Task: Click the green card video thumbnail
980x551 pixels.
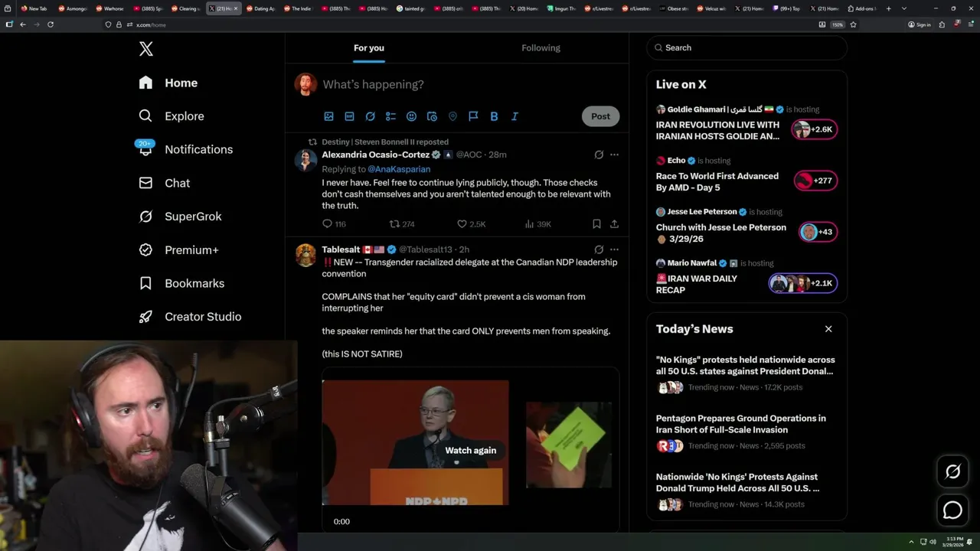Action: (x=569, y=445)
